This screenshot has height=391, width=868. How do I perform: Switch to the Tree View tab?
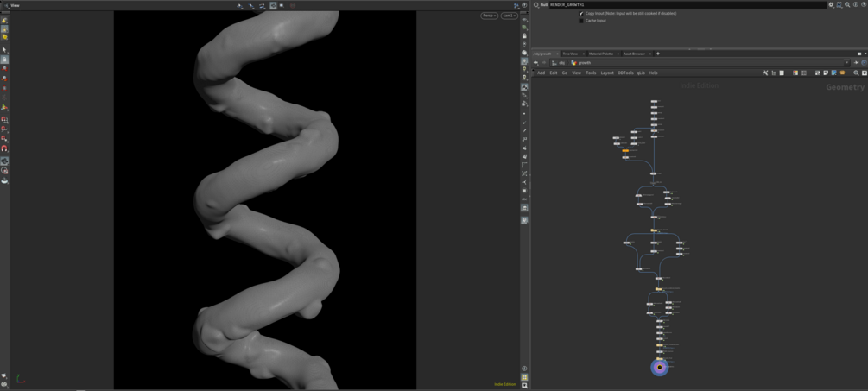point(570,54)
